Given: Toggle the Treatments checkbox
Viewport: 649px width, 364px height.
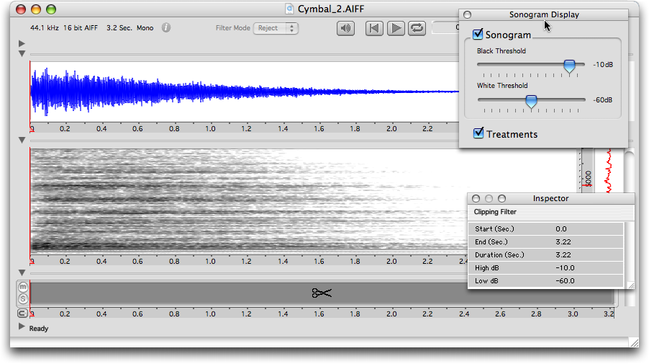Looking at the screenshot, I should [478, 133].
